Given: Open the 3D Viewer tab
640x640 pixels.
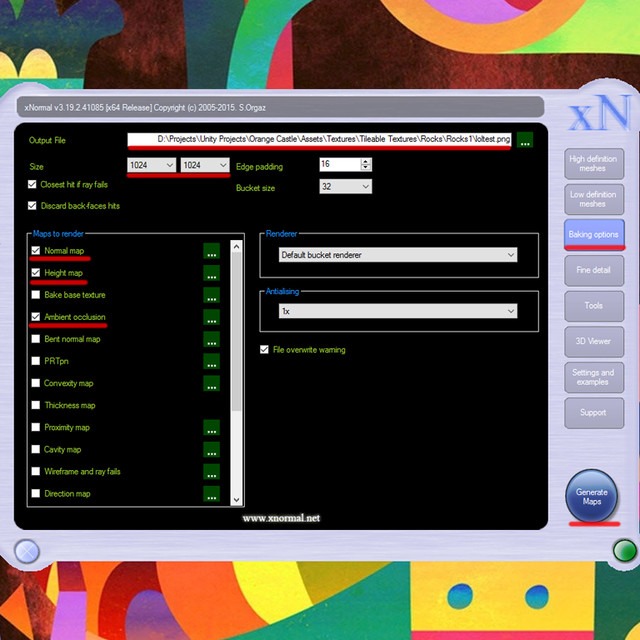Looking at the screenshot, I should (594, 341).
